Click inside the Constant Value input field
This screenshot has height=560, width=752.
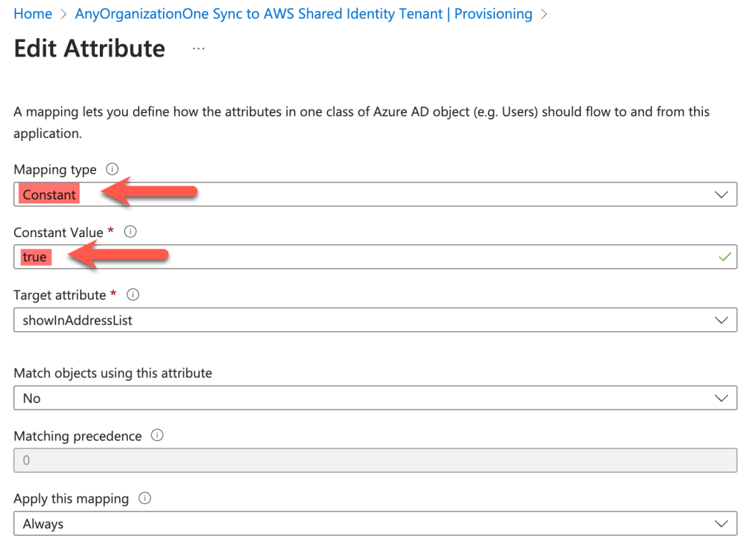click(294, 257)
